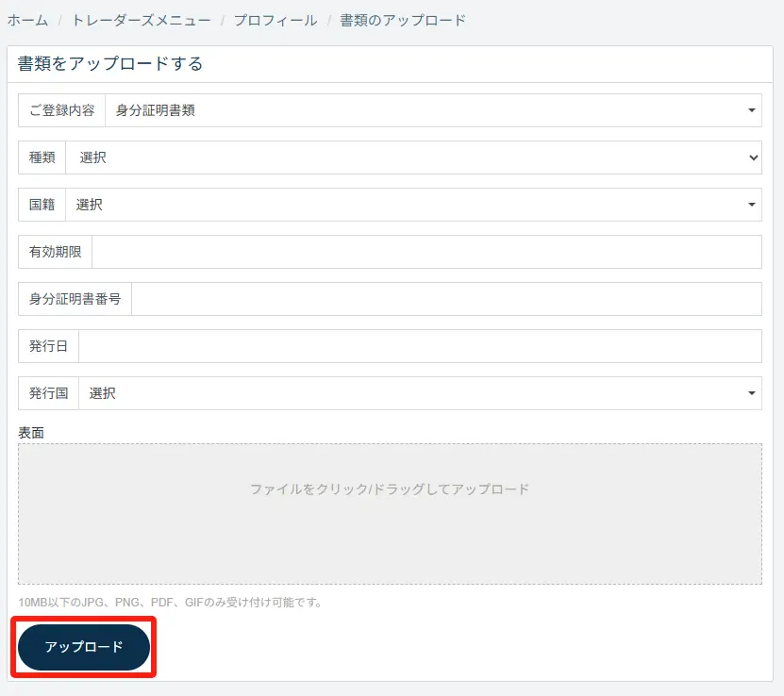784x696 pixels.
Task: Click the chevron arrow in the 種類 row
Action: (x=752, y=157)
